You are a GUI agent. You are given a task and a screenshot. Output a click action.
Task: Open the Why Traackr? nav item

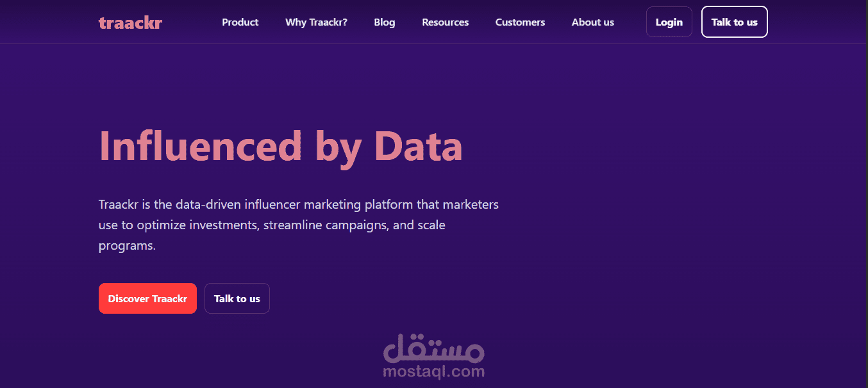(316, 22)
